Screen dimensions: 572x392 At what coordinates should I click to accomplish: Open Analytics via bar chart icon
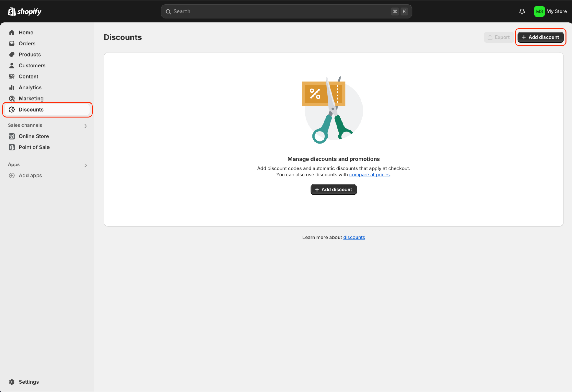point(12,87)
